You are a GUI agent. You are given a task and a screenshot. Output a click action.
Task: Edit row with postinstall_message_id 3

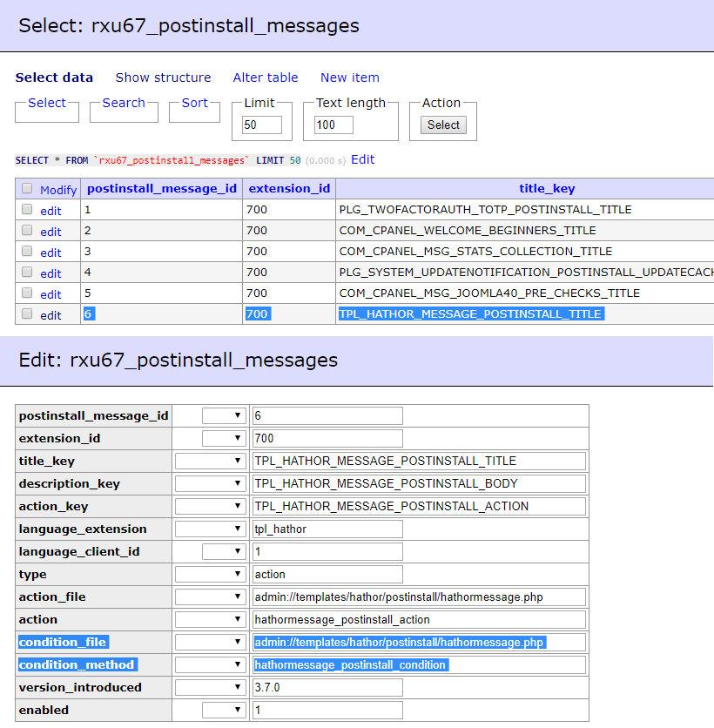(51, 253)
